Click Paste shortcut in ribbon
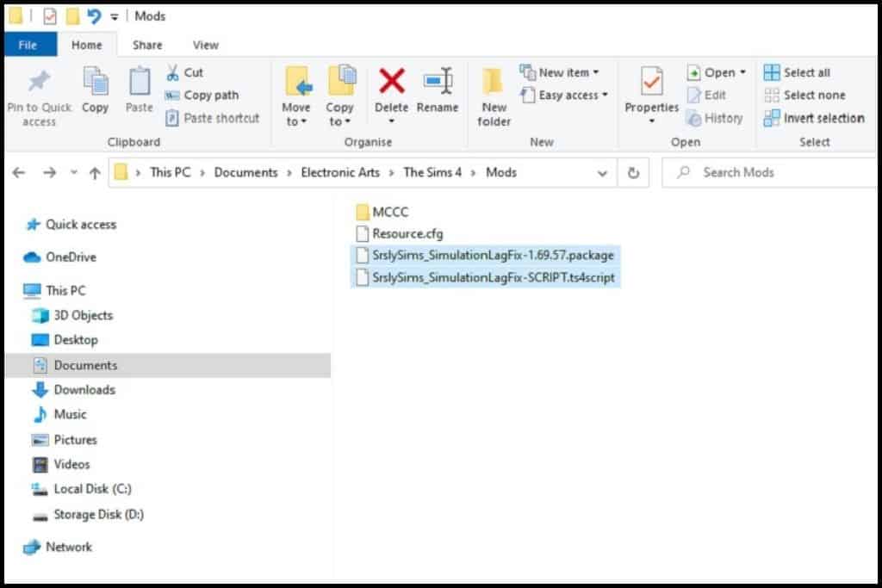882x588 pixels. pyautogui.click(x=212, y=118)
